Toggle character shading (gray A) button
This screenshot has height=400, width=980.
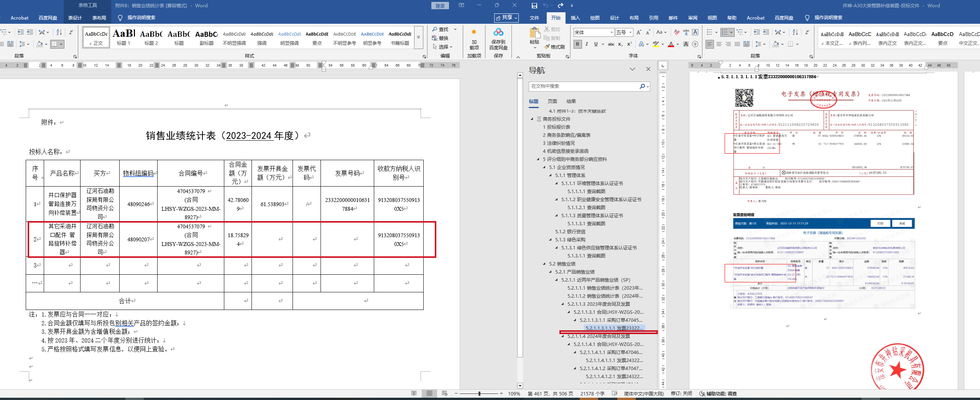pyautogui.click(x=686, y=44)
